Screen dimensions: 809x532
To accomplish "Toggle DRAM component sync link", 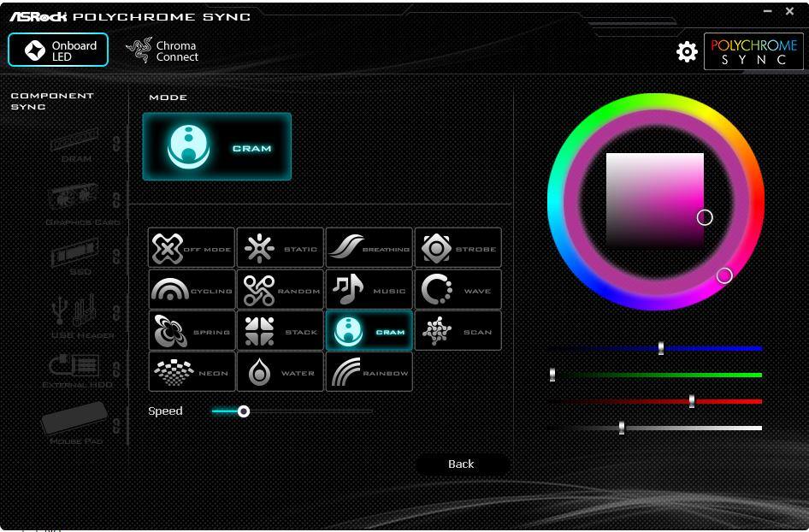I will pyautogui.click(x=116, y=144).
